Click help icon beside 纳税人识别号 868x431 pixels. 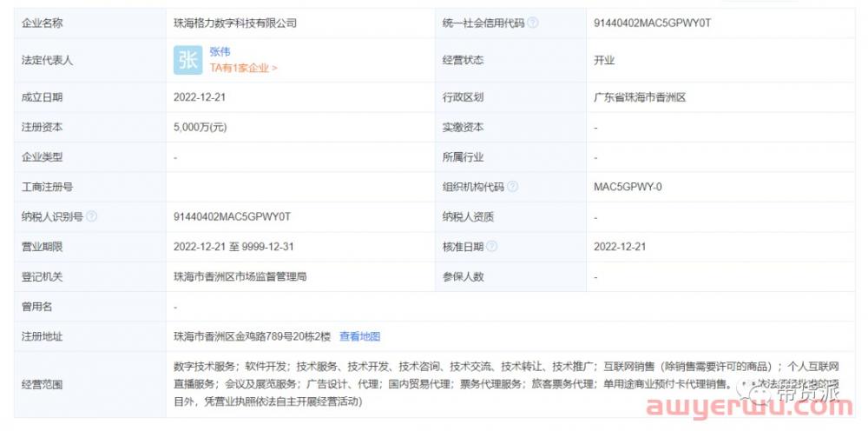pos(91,216)
